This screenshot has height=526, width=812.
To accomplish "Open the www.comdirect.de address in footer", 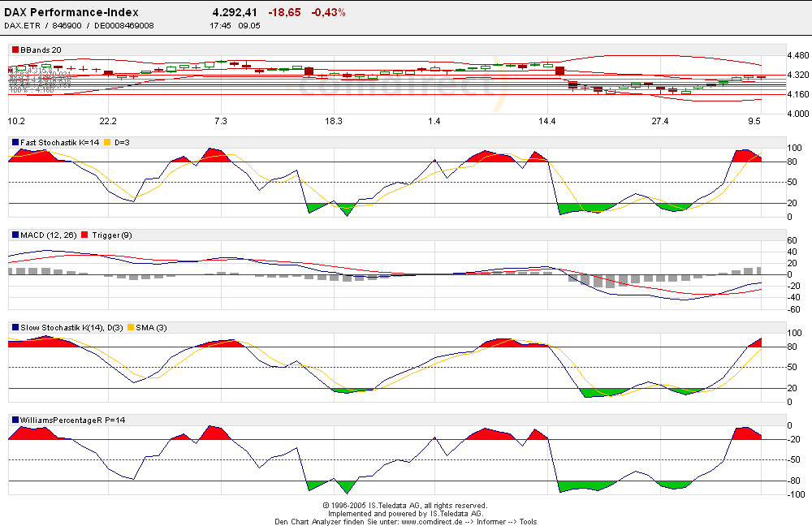I will pyautogui.click(x=431, y=522).
